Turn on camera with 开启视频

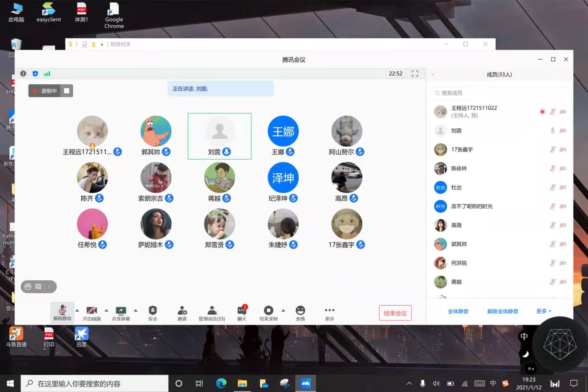[91, 313]
